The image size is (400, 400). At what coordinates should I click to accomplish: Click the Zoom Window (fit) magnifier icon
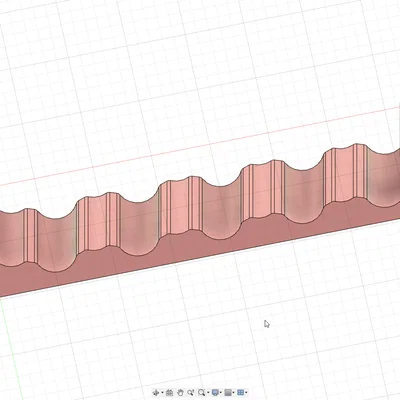[x=202, y=393]
